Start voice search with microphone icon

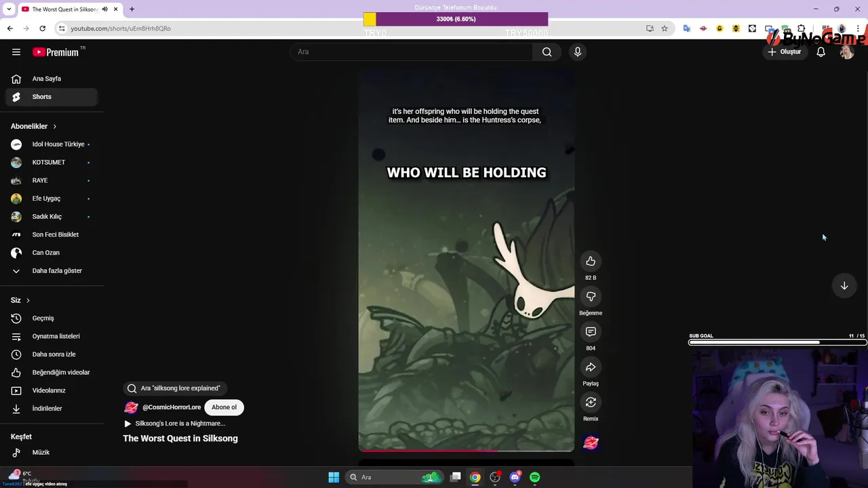tap(577, 52)
